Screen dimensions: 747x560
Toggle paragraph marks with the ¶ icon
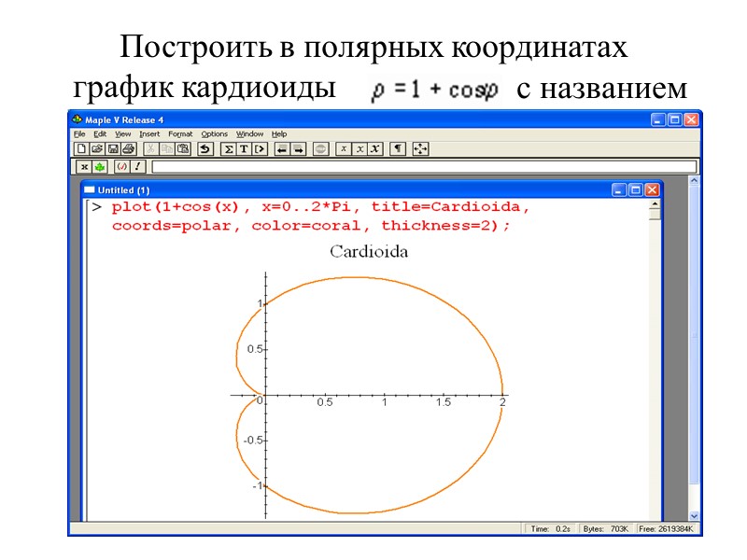point(398,147)
